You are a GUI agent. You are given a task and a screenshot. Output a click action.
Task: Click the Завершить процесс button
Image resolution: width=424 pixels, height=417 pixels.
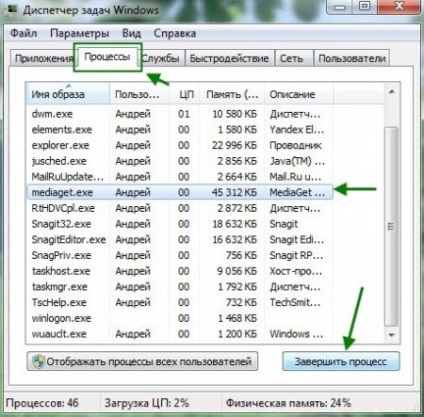[x=341, y=361]
